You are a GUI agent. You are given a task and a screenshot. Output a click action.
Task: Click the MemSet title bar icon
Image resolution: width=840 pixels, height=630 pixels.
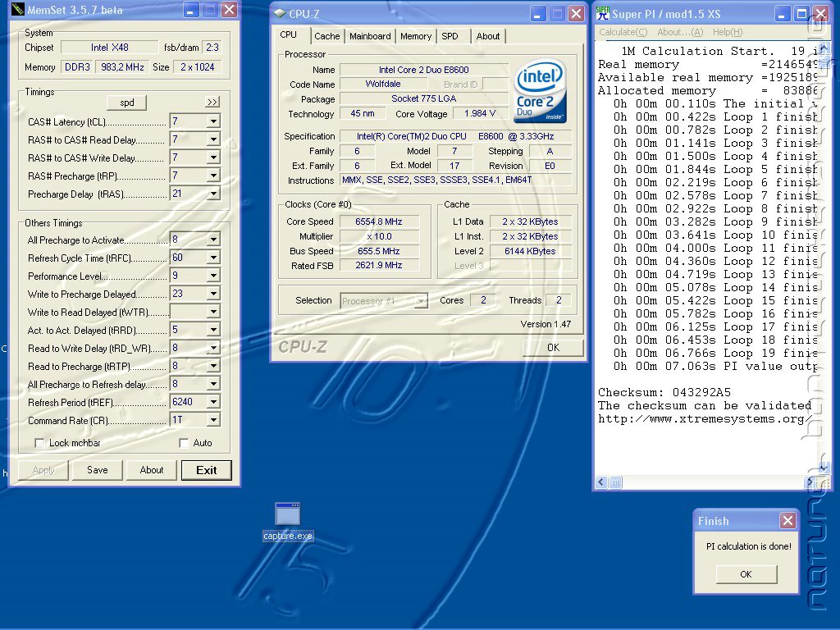18,10
